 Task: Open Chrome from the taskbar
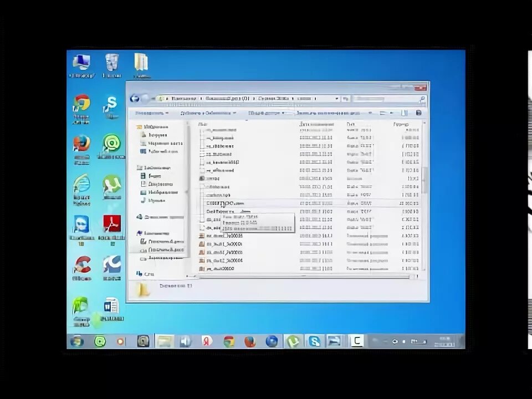coord(229,341)
